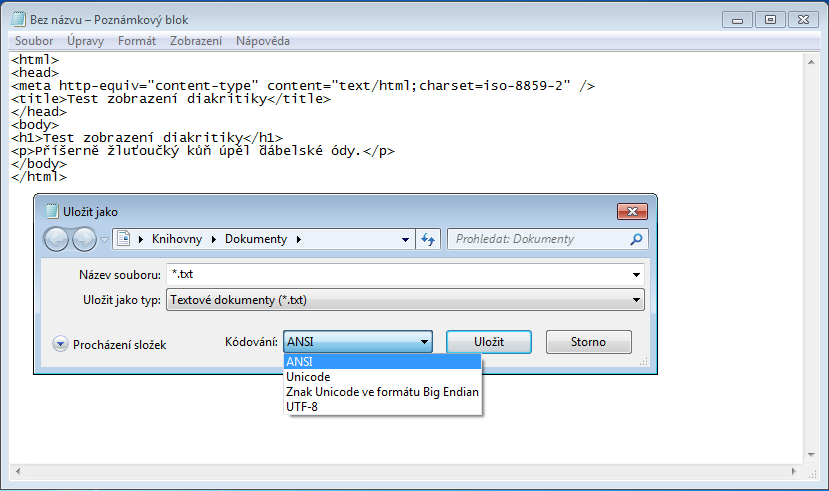This screenshot has width=829, height=491.
Task: Click the Dokumenty breadcrumb
Action: point(256,239)
